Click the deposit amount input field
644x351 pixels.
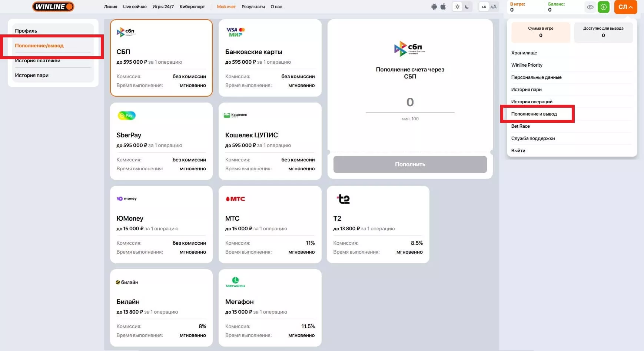point(410,103)
